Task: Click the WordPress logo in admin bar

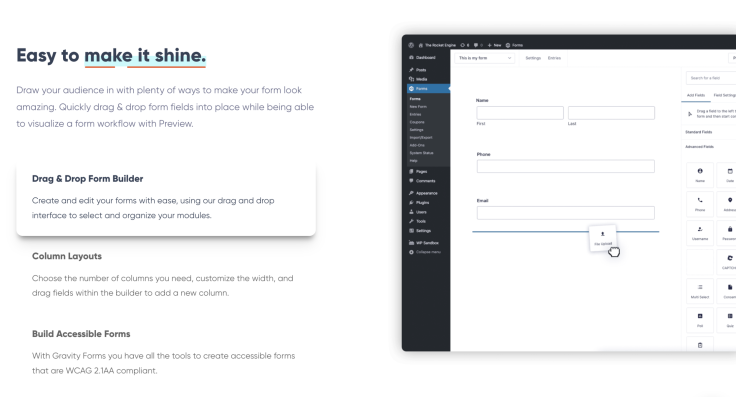Action: (x=411, y=45)
